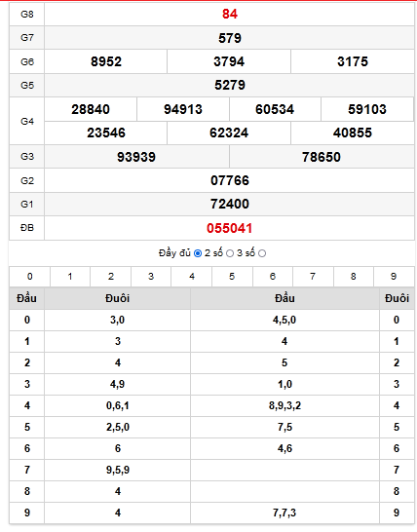Select the "2 số" radio option
The height and width of the screenshot is (532, 417).
click(x=230, y=253)
